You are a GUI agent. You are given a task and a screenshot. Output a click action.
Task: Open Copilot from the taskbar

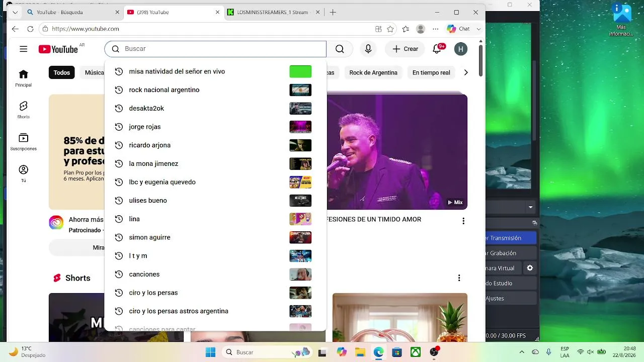[342, 352]
